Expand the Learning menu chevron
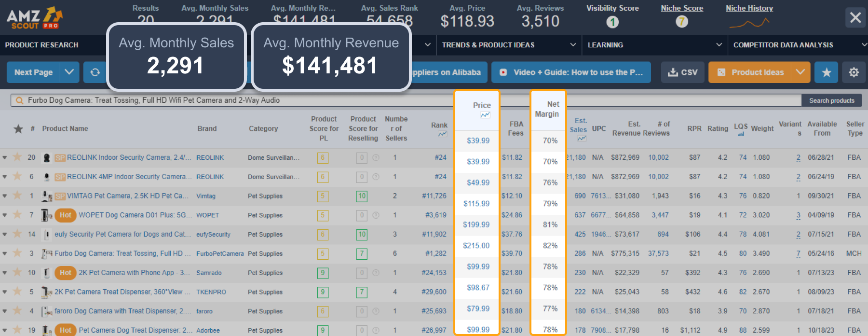The height and width of the screenshot is (336, 868). 719,44
